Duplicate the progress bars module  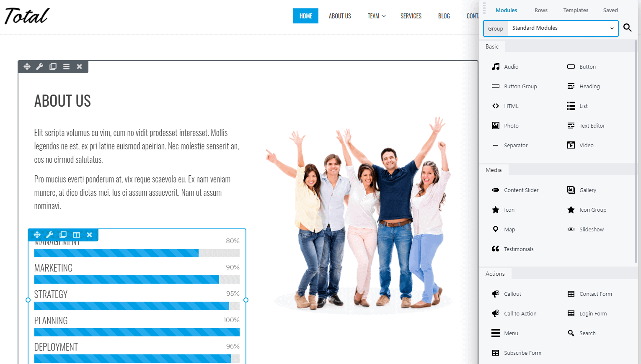tap(63, 235)
